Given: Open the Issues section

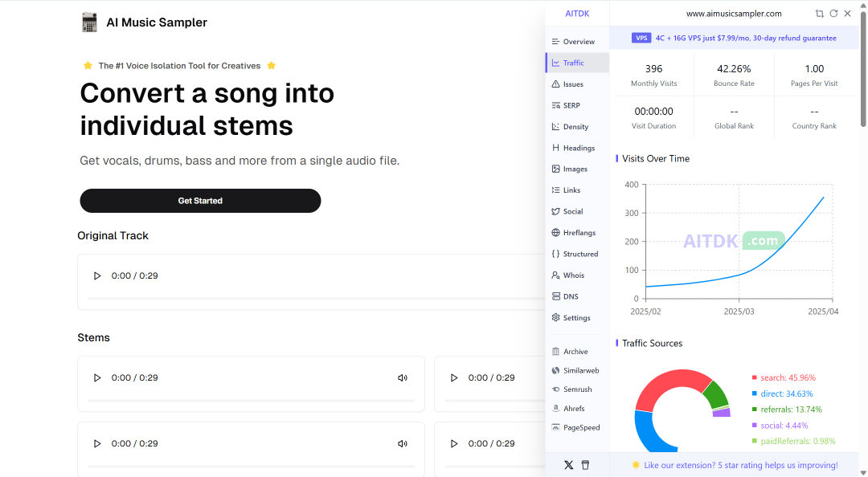Looking at the screenshot, I should [x=577, y=84].
